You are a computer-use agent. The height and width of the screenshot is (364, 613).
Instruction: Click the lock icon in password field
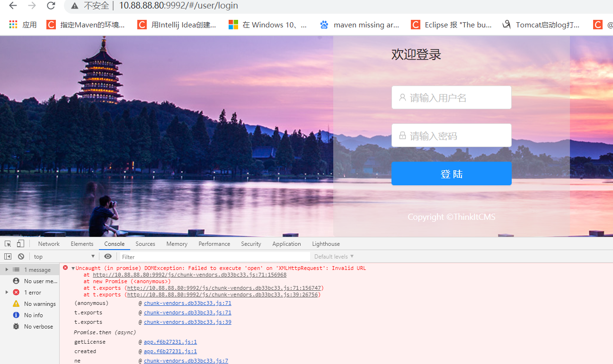tap(402, 136)
